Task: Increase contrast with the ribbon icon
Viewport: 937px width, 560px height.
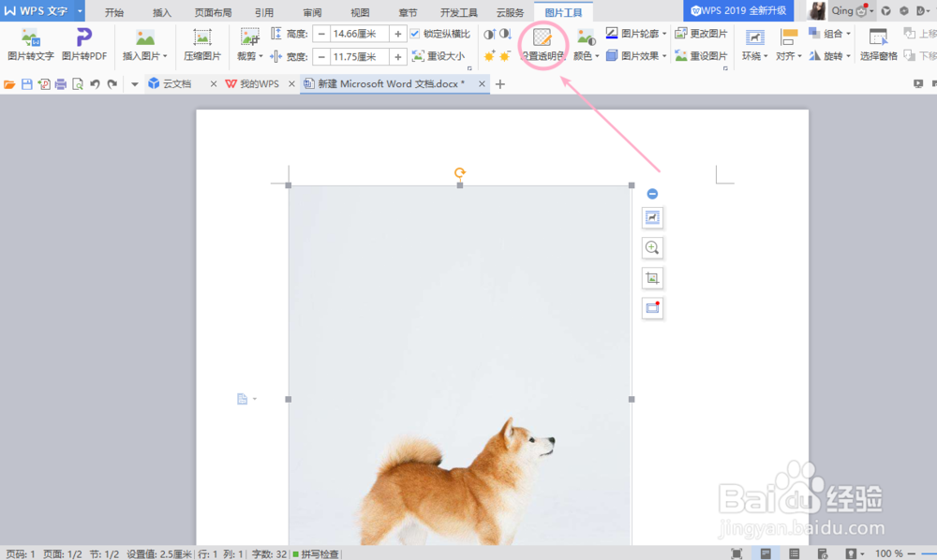Action: click(x=489, y=34)
